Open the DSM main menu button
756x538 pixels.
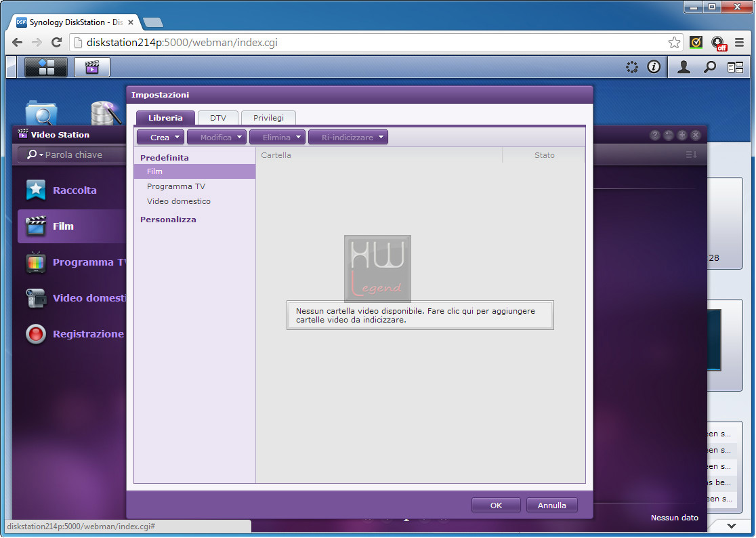(46, 67)
